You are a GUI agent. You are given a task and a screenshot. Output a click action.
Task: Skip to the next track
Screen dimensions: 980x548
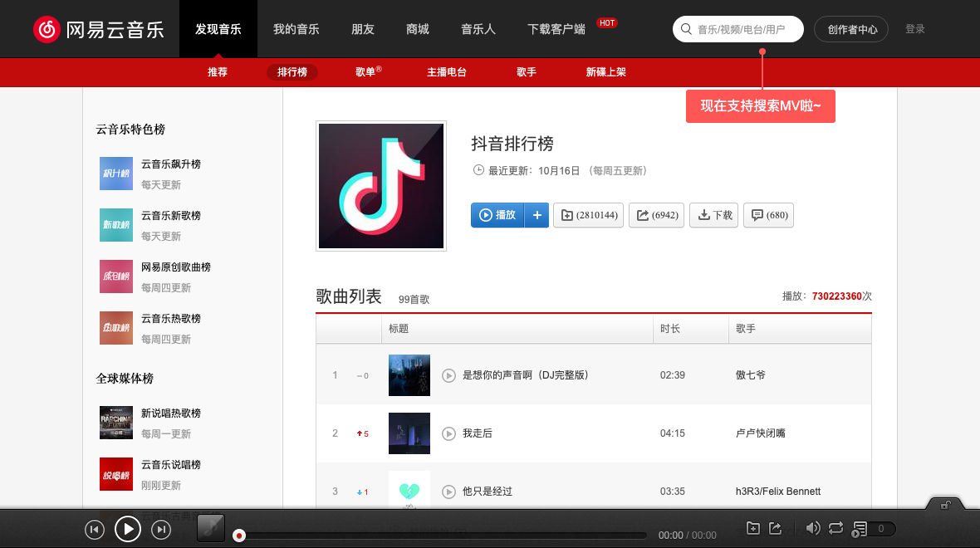[161, 530]
